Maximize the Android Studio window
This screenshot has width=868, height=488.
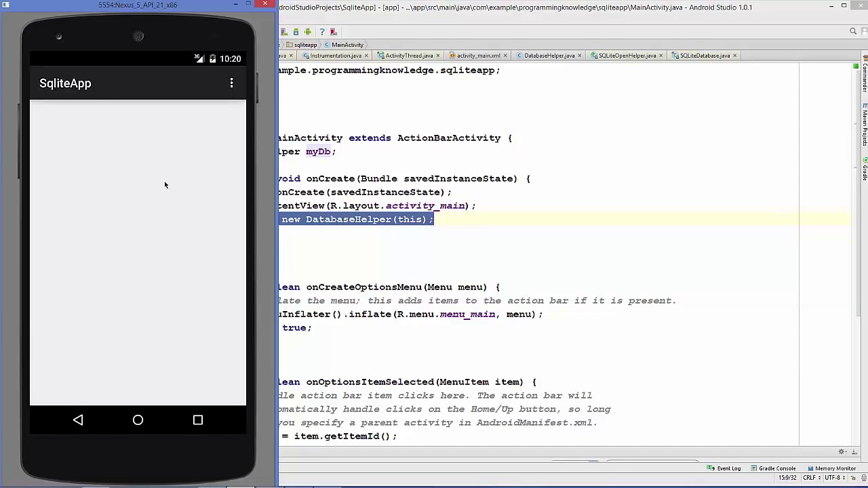(x=844, y=6)
